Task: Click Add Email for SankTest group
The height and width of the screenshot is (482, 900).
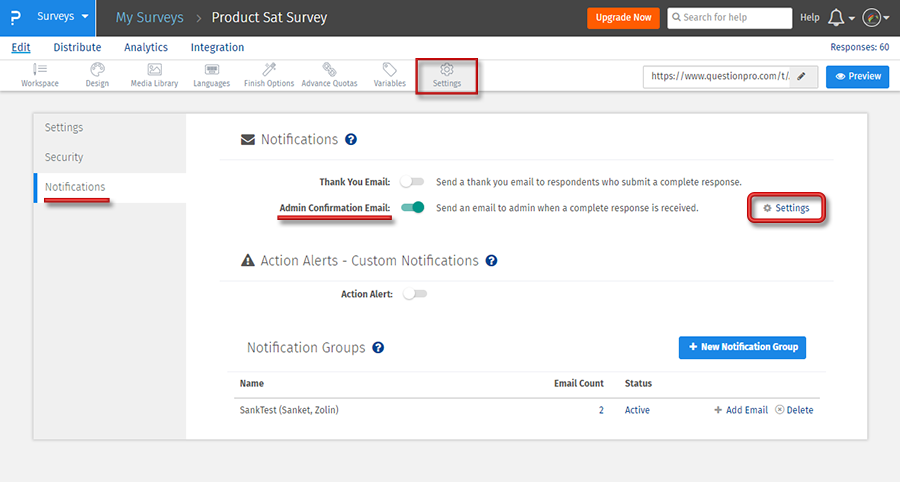Action: [x=740, y=410]
